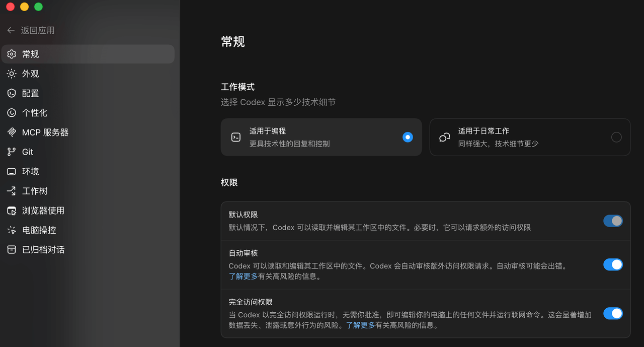Click the sun icon for 外观
This screenshot has height=347, width=644.
pyautogui.click(x=12, y=74)
